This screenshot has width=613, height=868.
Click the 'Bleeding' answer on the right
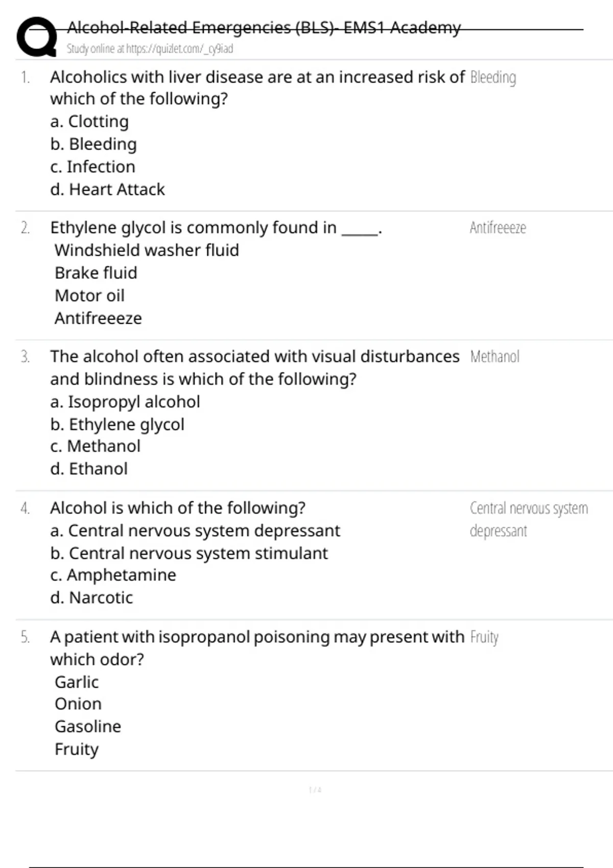(x=492, y=78)
